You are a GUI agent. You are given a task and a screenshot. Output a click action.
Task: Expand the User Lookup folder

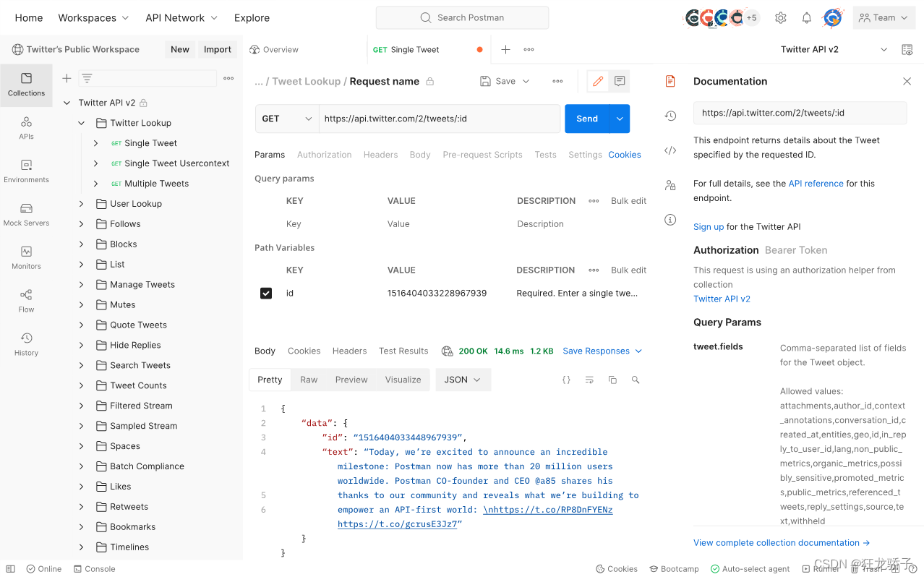click(81, 204)
